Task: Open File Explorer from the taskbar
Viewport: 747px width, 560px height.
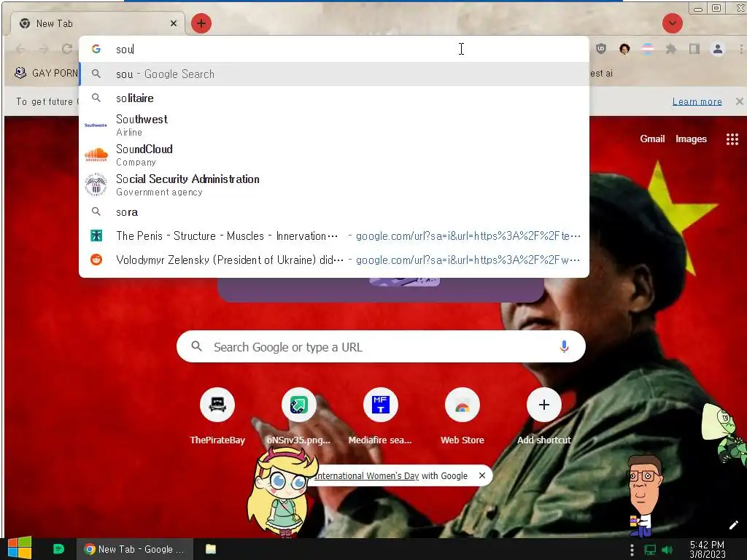Action: pos(211,549)
